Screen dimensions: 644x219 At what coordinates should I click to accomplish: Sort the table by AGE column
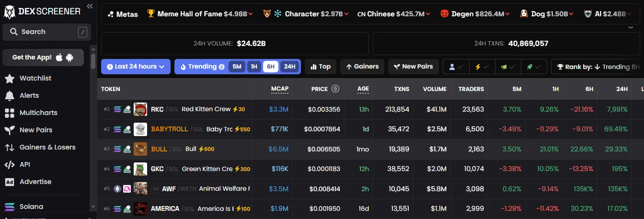pyautogui.click(x=363, y=89)
